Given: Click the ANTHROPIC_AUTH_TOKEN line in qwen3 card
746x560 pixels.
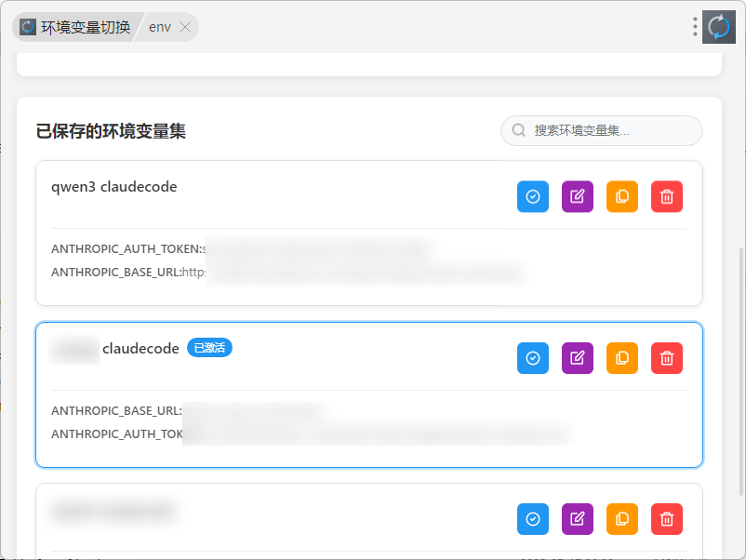Looking at the screenshot, I should pos(240,248).
